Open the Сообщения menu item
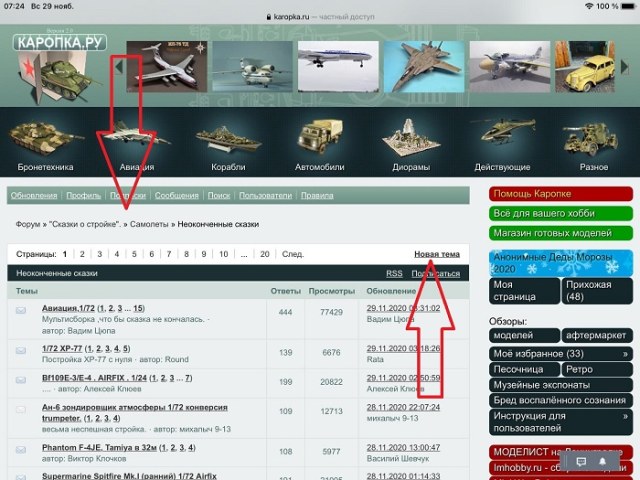 [x=176, y=196]
